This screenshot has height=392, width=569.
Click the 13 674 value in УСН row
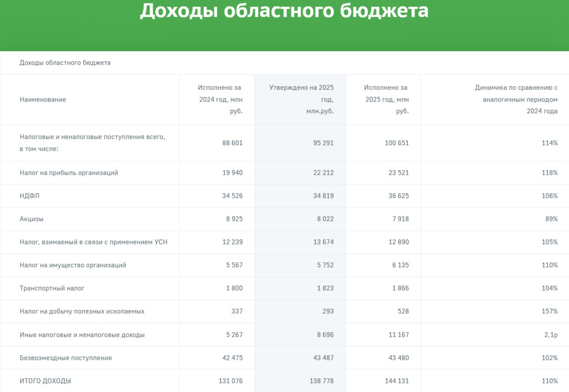click(323, 242)
